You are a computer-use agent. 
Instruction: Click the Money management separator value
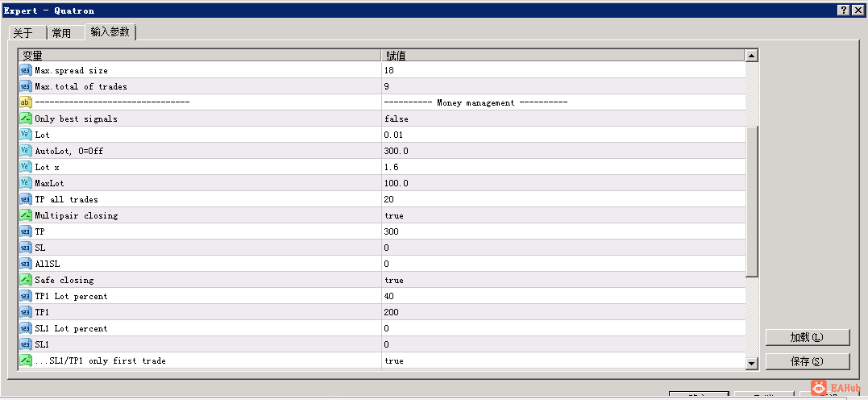[476, 102]
